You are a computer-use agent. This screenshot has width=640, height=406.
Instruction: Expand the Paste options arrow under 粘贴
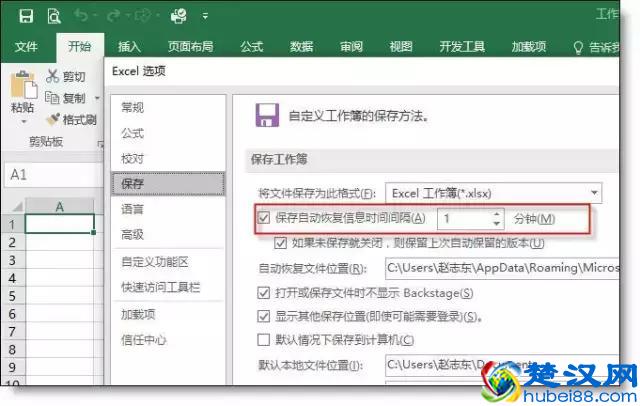[x=23, y=121]
